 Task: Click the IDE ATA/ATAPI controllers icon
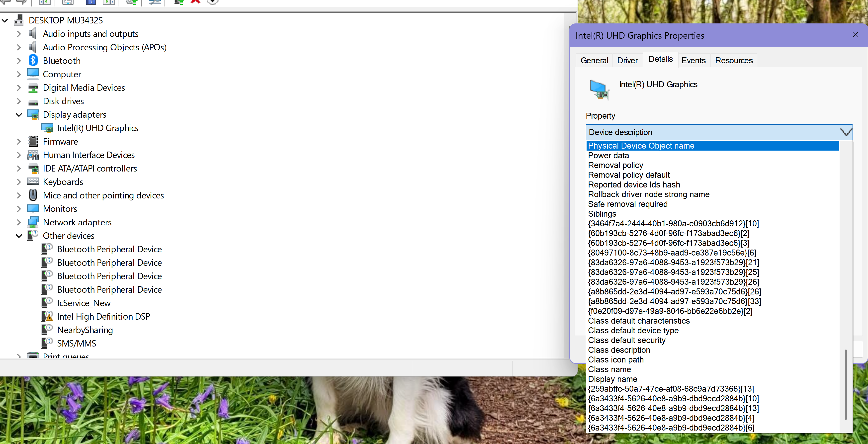pyautogui.click(x=33, y=169)
